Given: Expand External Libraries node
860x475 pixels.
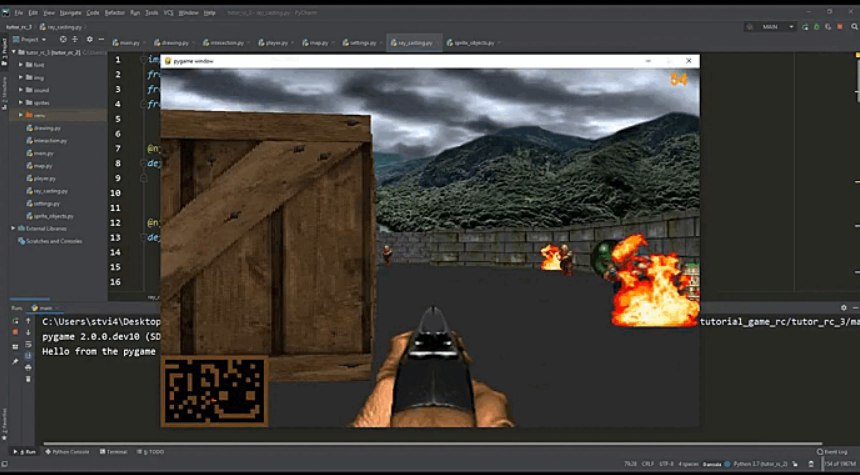Looking at the screenshot, I should [14, 228].
